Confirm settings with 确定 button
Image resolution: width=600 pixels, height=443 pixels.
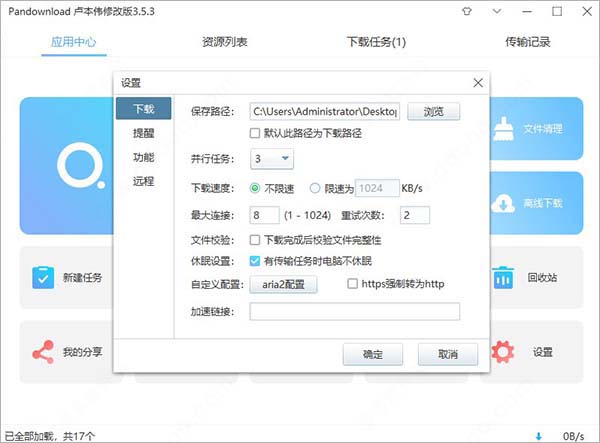[373, 354]
